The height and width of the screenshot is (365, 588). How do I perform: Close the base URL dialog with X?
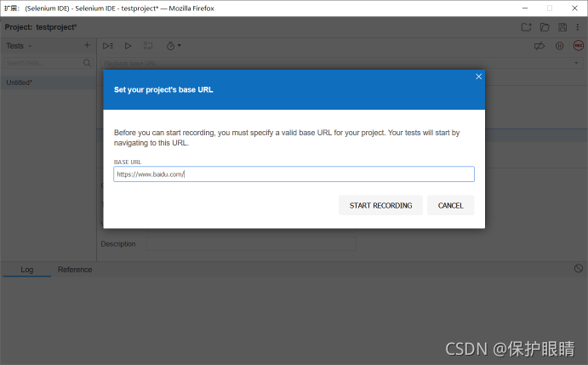478,77
